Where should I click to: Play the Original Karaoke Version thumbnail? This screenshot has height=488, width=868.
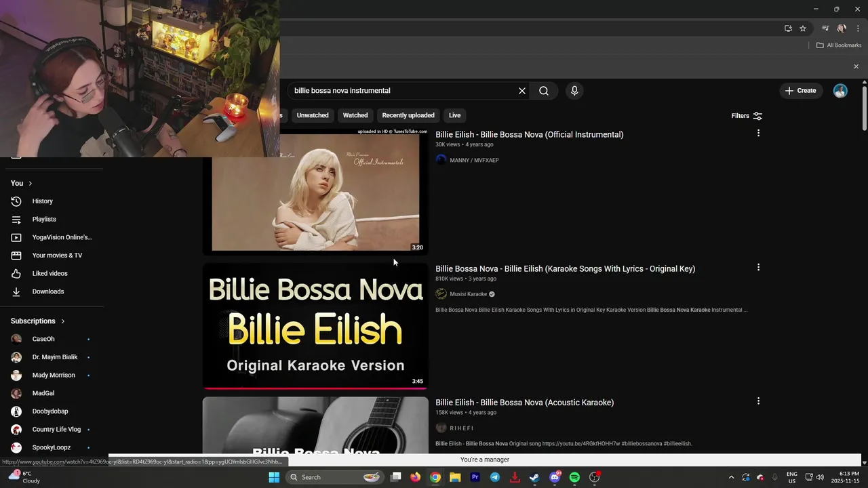315,326
